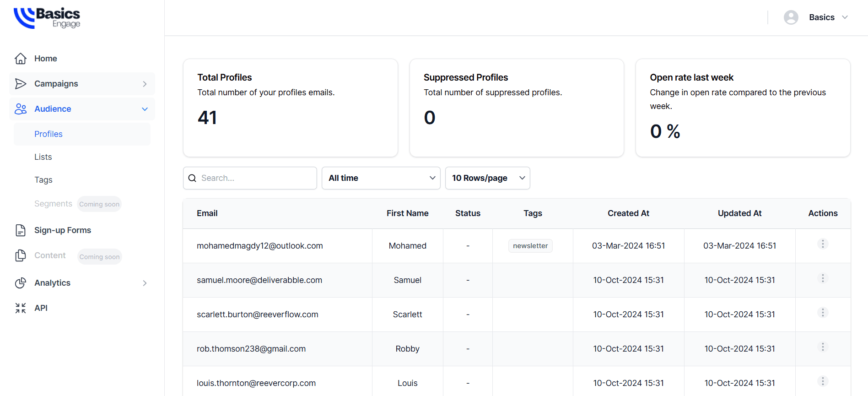Viewport: 868px width, 396px height.
Task: Click the API icon in sidebar
Action: tap(21, 308)
